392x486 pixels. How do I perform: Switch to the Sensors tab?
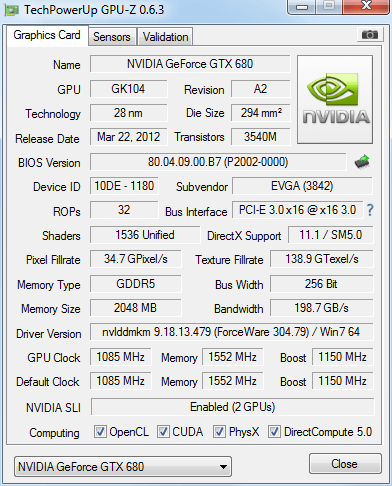[x=112, y=37]
